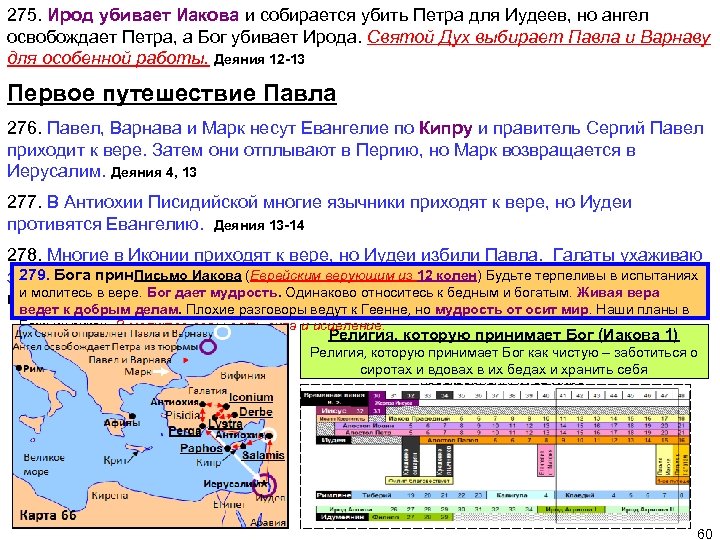Click the purple circle around Иерусалим
Viewport: 720px width, 540px height.
tap(265, 484)
